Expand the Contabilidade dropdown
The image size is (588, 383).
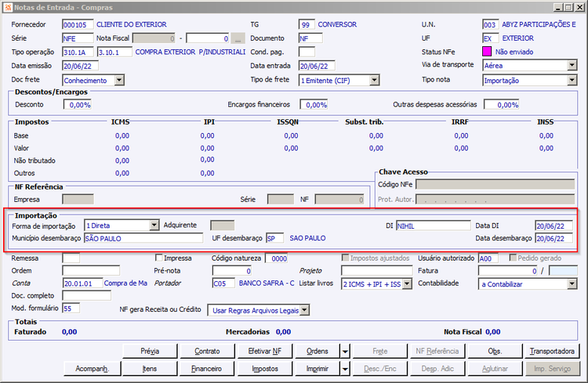(x=571, y=284)
